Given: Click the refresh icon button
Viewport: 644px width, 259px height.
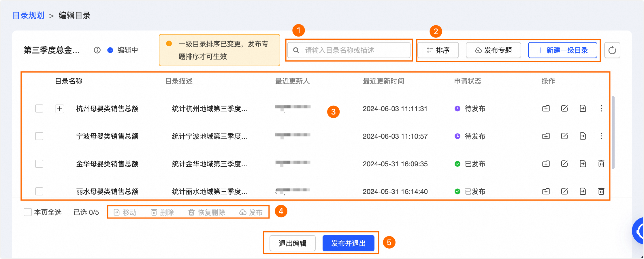Looking at the screenshot, I should pos(612,50).
